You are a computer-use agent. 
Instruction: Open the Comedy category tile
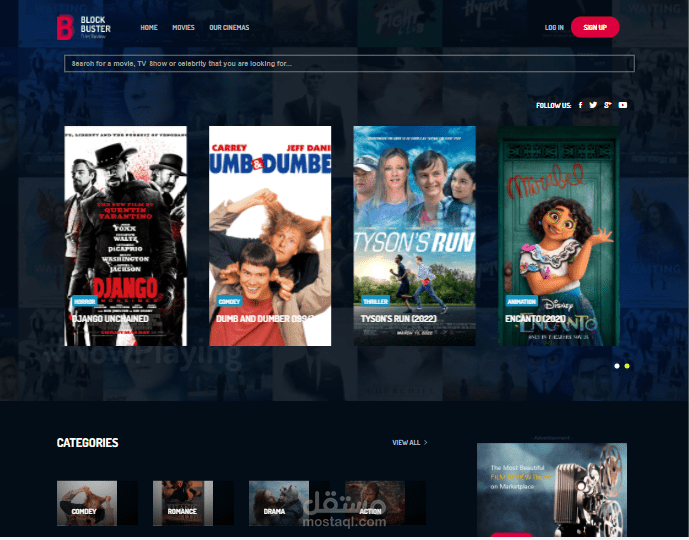[97, 503]
